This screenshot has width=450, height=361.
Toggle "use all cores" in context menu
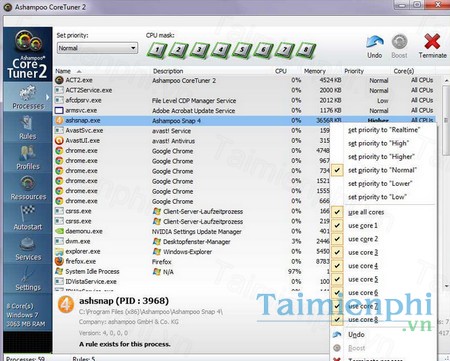(x=384, y=212)
